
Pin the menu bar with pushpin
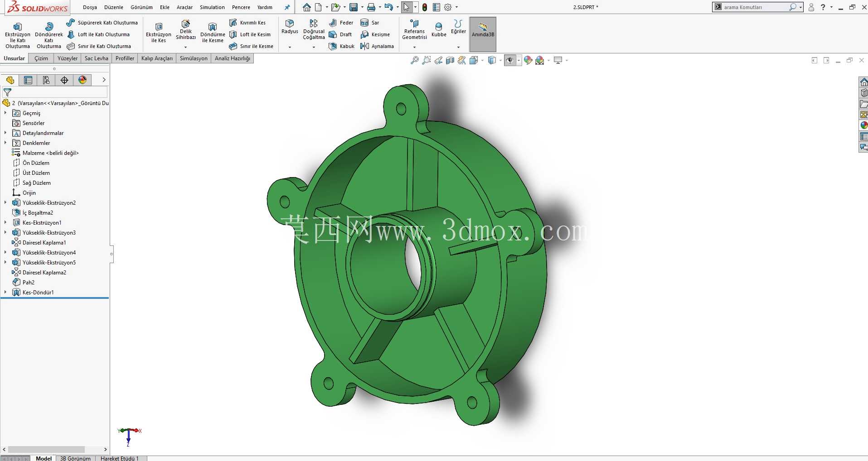(287, 7)
